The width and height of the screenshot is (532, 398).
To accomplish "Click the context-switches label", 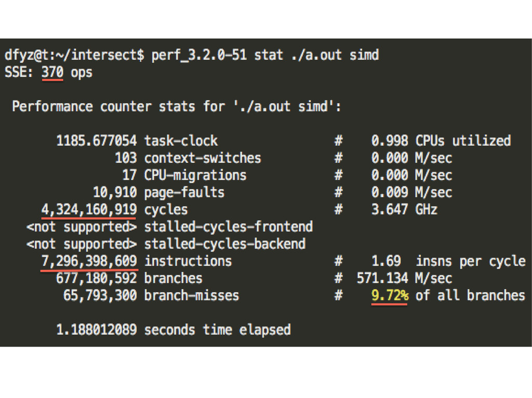I will point(203,158).
